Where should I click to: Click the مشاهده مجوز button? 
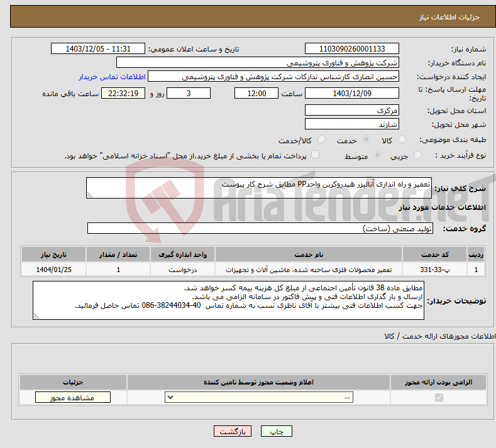point(73,397)
